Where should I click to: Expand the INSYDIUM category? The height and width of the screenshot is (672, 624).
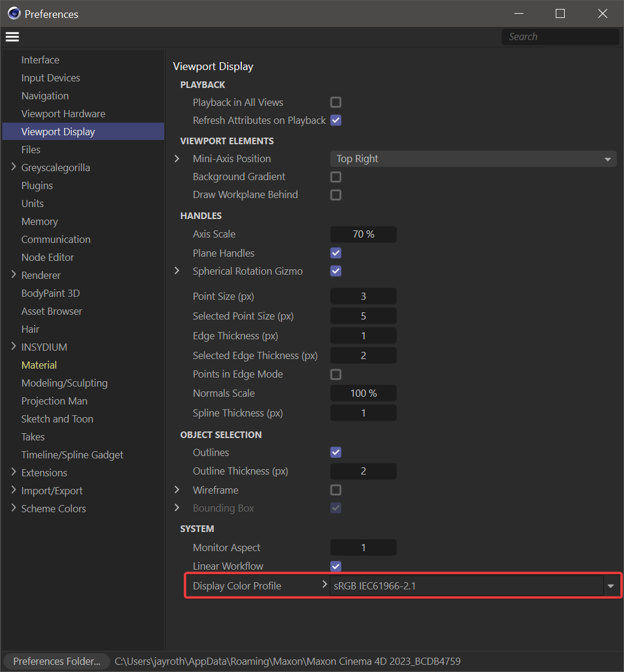(13, 346)
